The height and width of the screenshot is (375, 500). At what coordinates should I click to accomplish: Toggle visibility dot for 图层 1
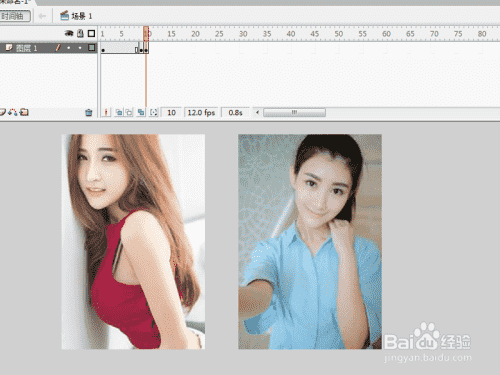[69, 48]
